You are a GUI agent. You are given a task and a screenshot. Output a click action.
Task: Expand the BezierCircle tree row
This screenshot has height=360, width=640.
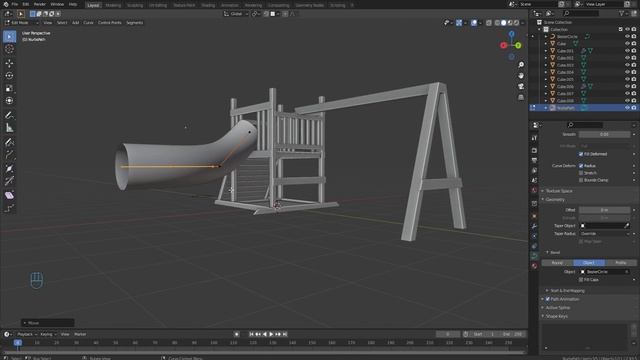pyautogui.click(x=546, y=36)
